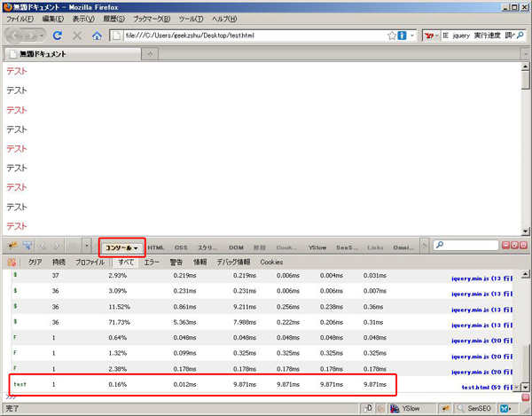Open the ブックマーク menu
The width and height of the screenshot is (532, 416).
coord(152,19)
